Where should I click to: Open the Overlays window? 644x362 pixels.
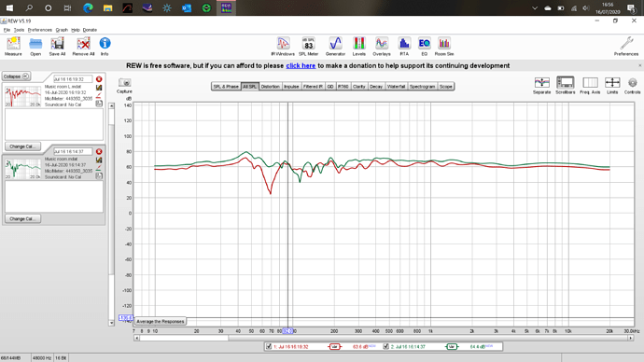(x=382, y=47)
